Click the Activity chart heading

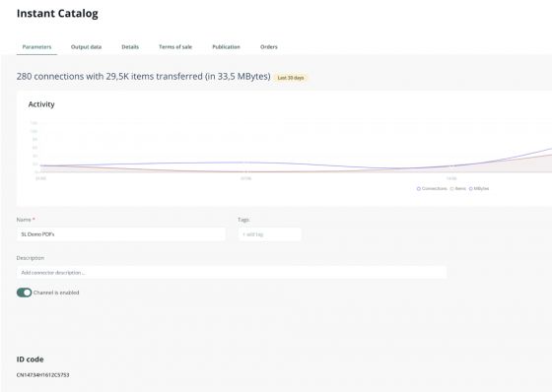(41, 104)
